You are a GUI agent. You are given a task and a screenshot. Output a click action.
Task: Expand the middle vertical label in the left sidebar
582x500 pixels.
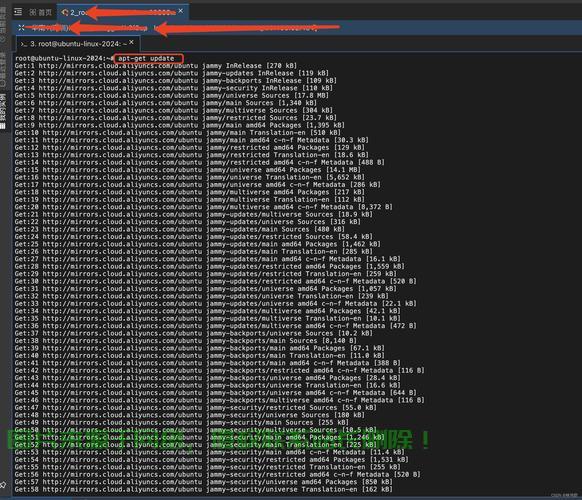coord(3,68)
